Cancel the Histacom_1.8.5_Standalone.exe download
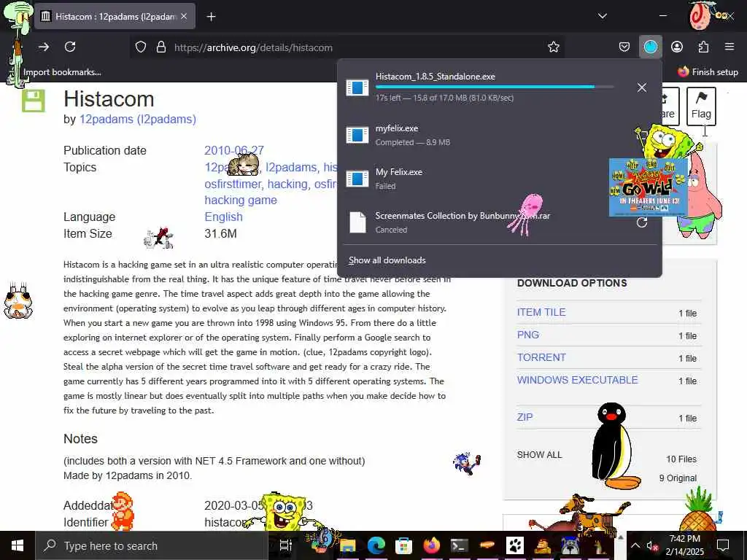This screenshot has width=747, height=560. (642, 87)
